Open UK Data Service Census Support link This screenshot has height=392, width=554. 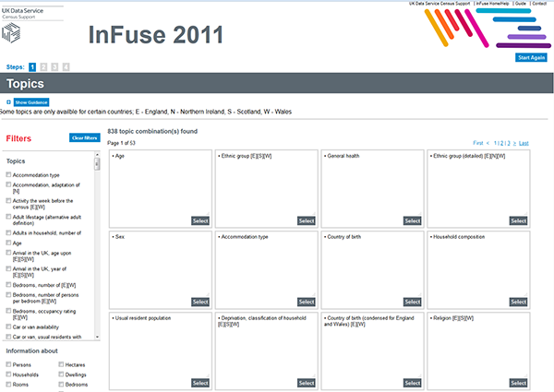(x=440, y=3)
